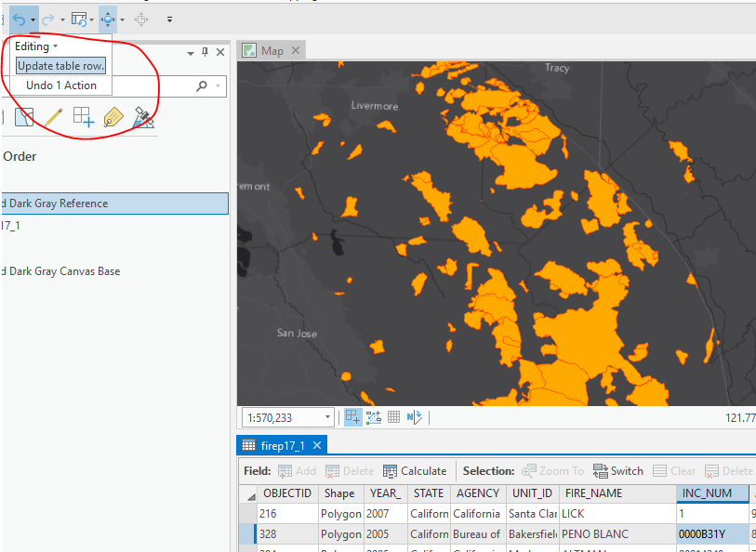Open the map scale 1:570,233 dropdown
The height and width of the screenshot is (552, 756).
pos(325,418)
